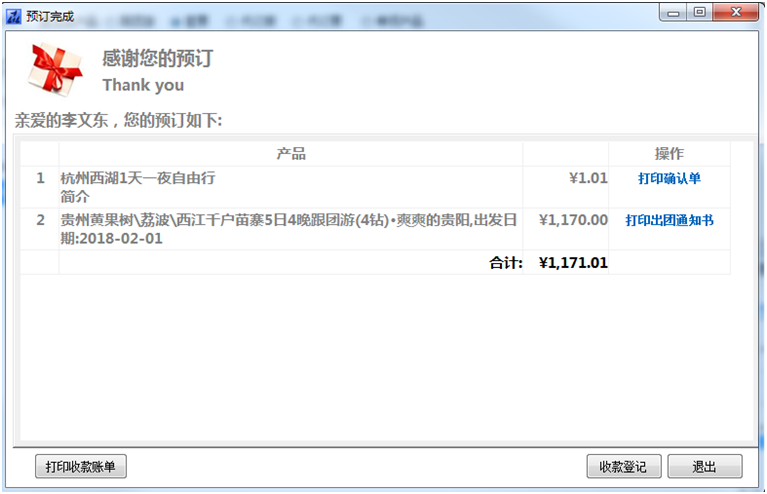The width and height of the screenshot is (767, 494).
Task: Maximize the 预订完成 window
Action: pos(700,12)
